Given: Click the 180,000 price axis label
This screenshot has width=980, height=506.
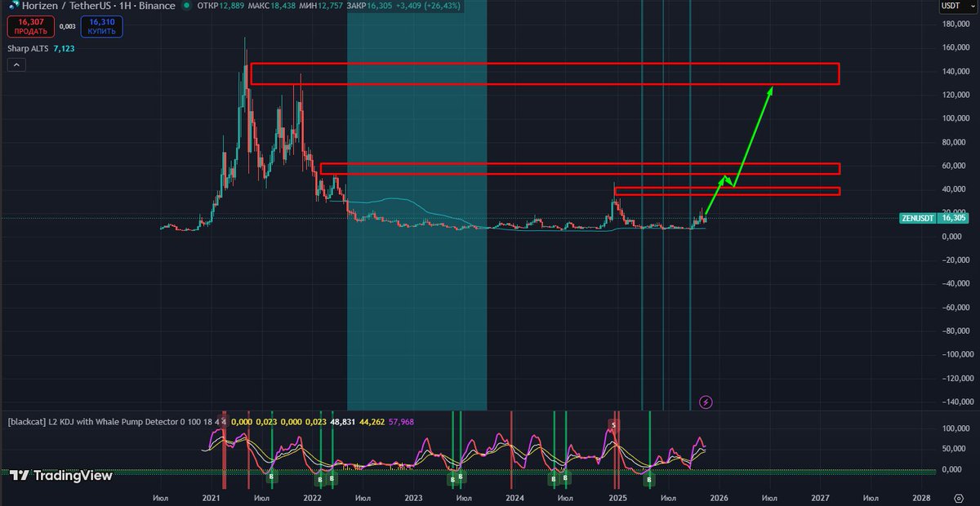Looking at the screenshot, I should point(957,24).
